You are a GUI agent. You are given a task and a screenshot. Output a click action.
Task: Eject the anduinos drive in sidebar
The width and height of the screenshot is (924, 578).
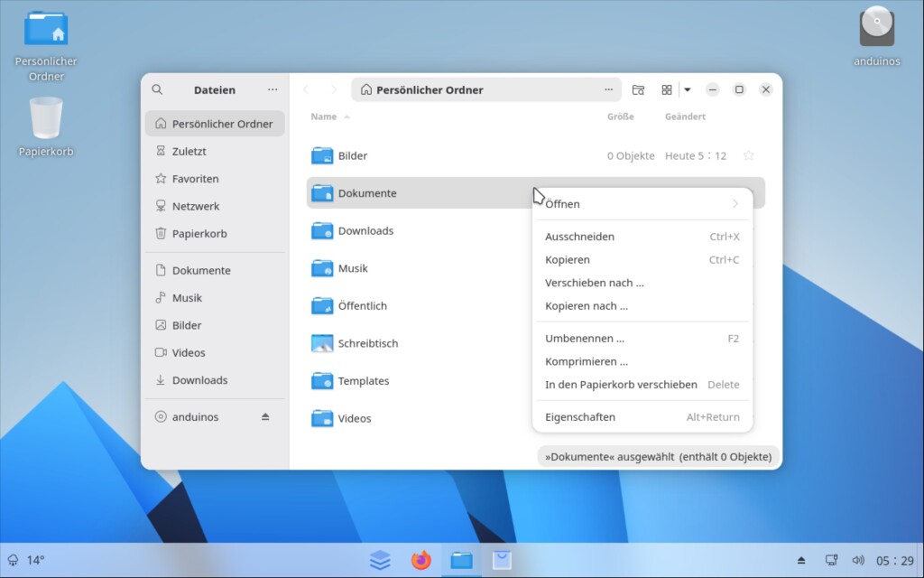265,417
